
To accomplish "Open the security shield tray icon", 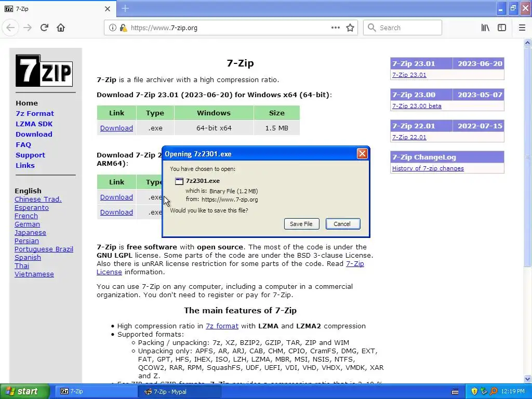I will coord(474,392).
